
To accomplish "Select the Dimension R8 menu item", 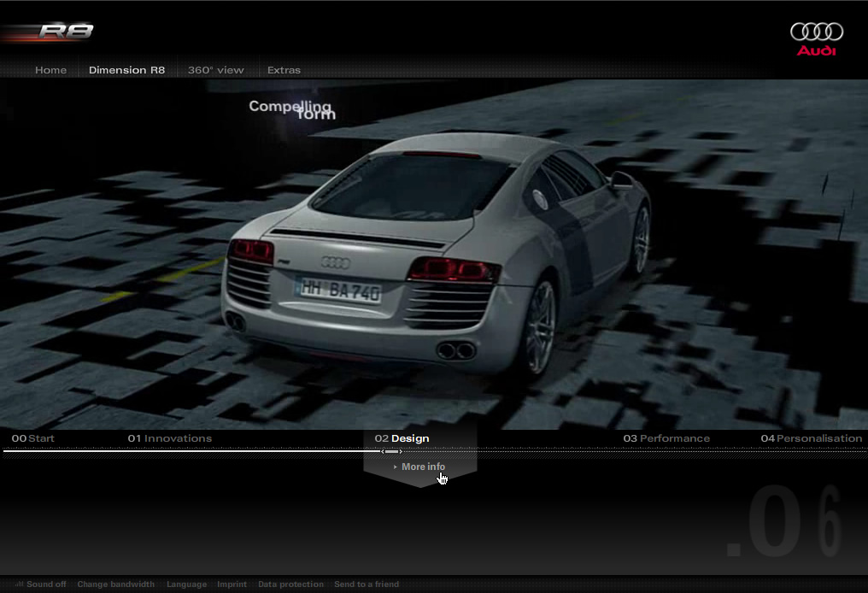I will pos(126,70).
